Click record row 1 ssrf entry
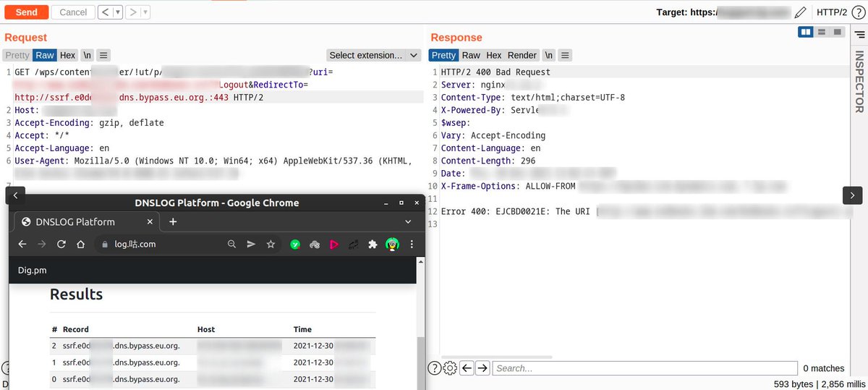Image resolution: width=868 pixels, height=390 pixels. (x=121, y=363)
